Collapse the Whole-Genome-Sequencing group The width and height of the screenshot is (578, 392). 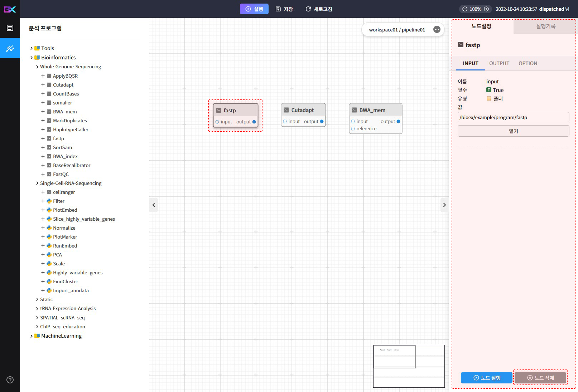37,67
